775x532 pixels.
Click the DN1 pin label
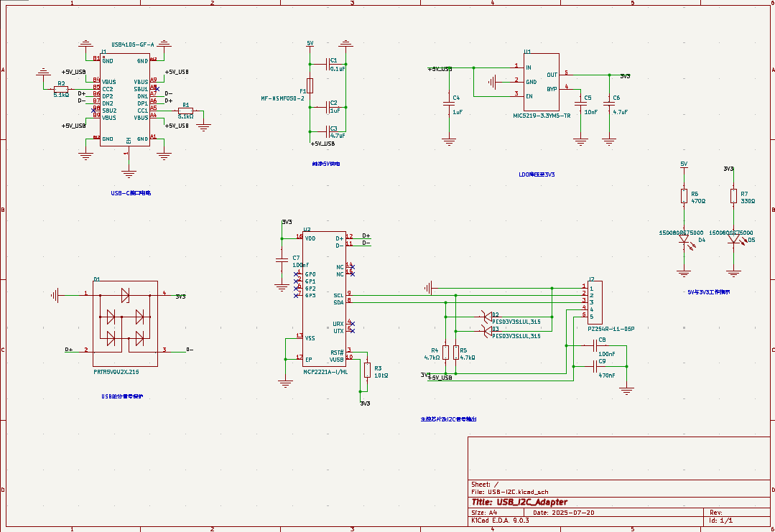coord(142,96)
